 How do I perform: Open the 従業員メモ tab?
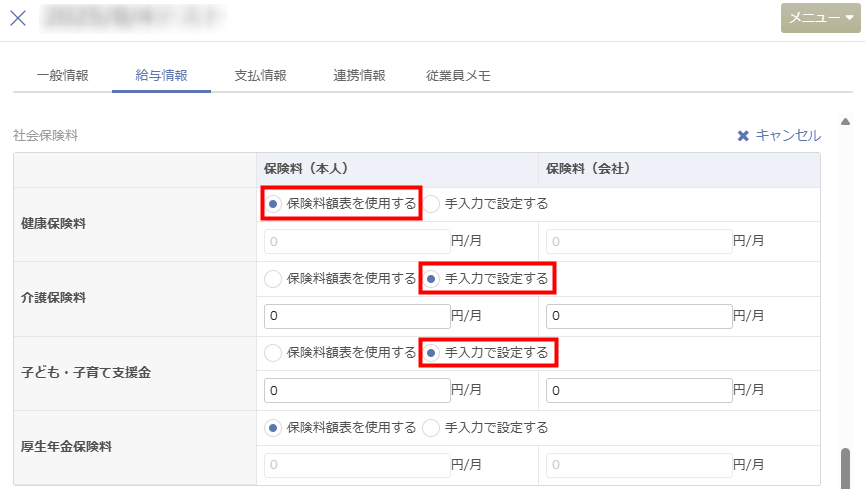[458, 75]
